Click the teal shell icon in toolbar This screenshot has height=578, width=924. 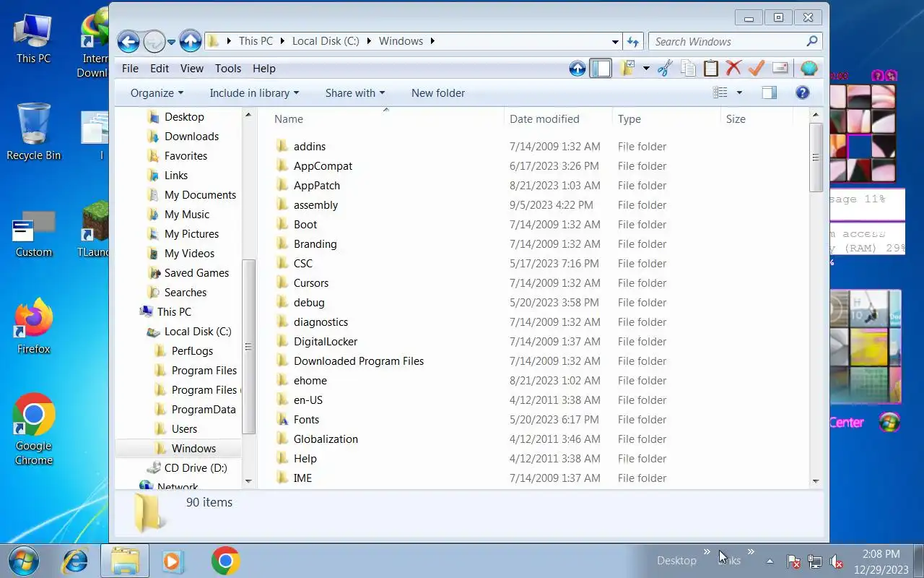(809, 69)
